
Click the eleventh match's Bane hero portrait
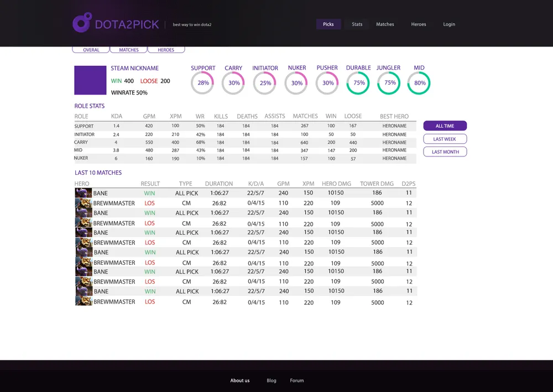click(x=84, y=291)
